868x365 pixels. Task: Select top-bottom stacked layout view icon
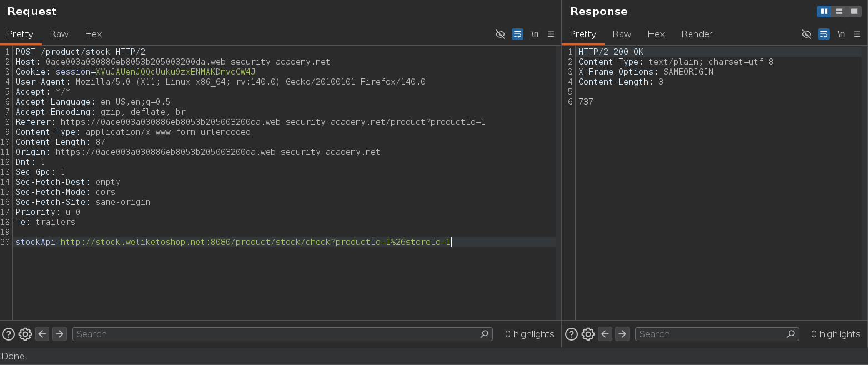pos(839,11)
